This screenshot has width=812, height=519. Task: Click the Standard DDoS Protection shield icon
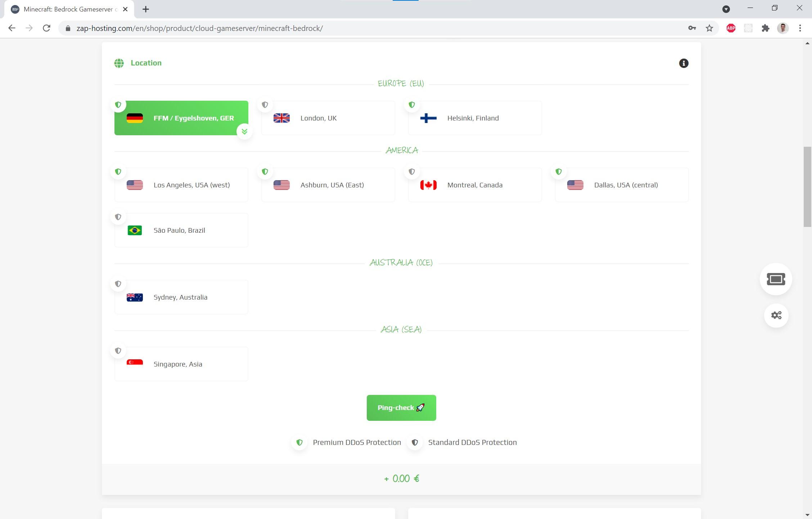pyautogui.click(x=415, y=443)
